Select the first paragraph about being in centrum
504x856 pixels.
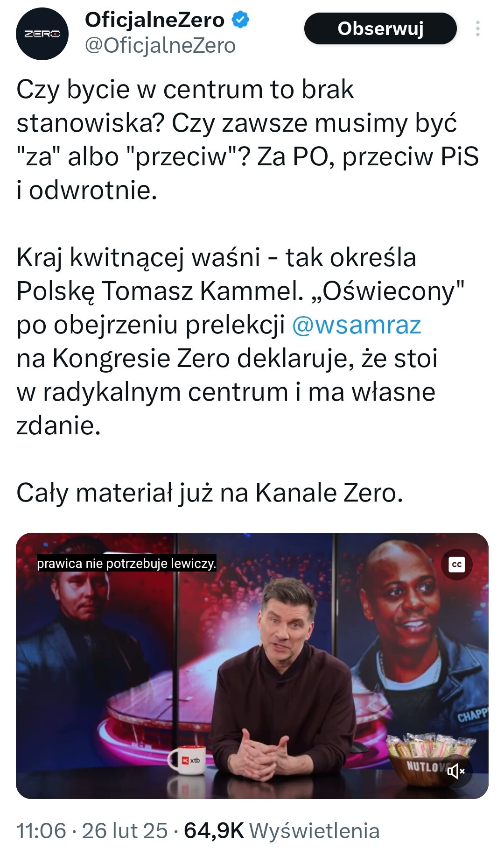pyautogui.click(x=248, y=140)
